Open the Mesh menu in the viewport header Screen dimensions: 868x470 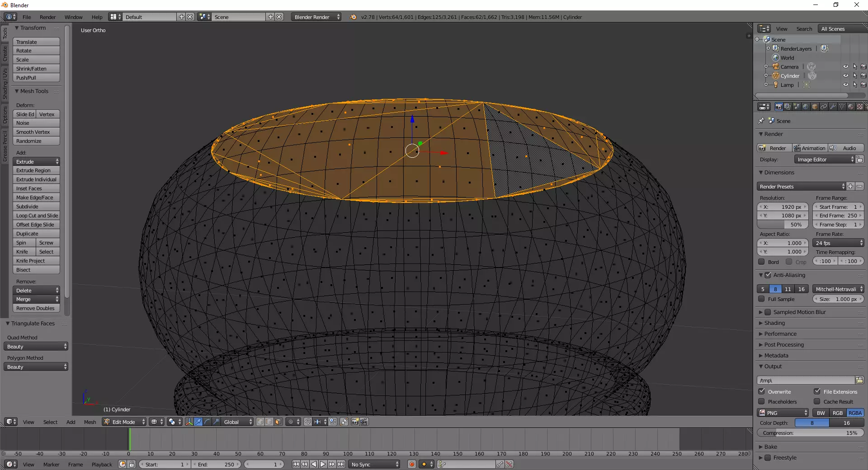point(90,422)
